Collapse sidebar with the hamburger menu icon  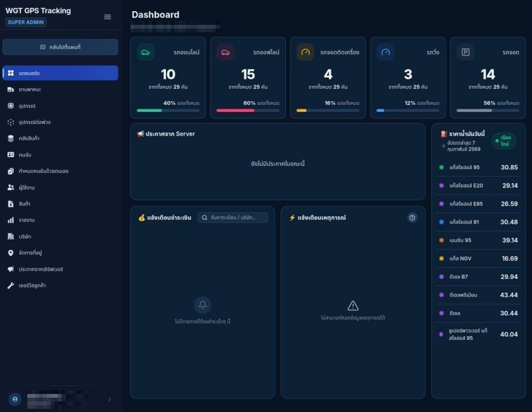pos(108,17)
